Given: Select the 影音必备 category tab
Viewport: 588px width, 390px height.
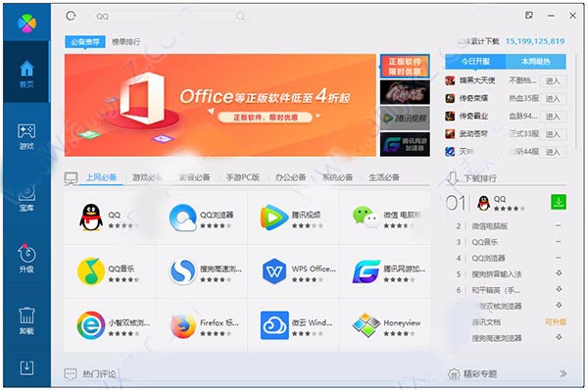Looking at the screenshot, I should tap(195, 177).
